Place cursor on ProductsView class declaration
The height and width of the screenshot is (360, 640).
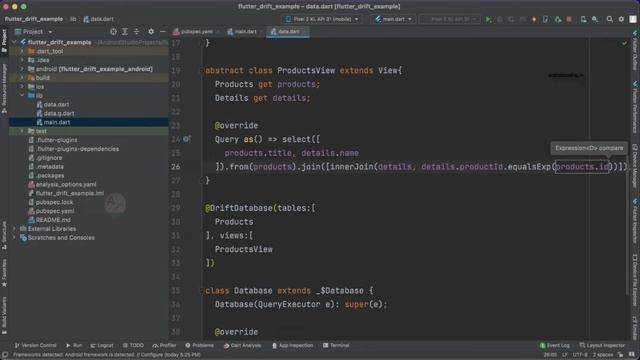coord(306,71)
